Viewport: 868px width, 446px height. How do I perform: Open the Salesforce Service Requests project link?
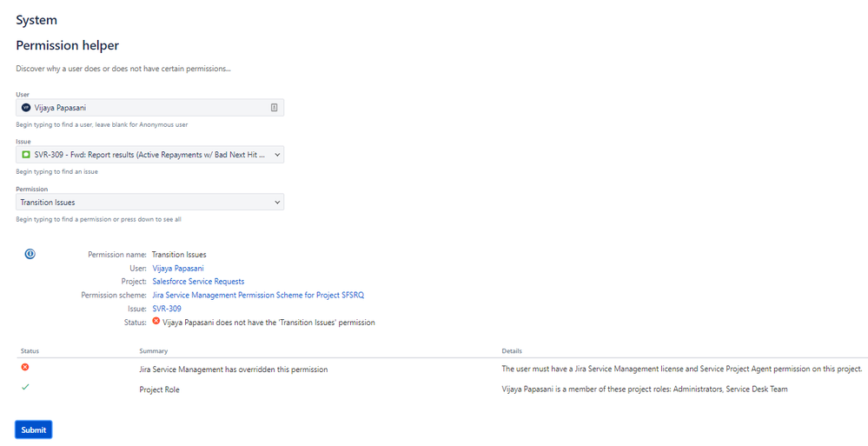198,282
